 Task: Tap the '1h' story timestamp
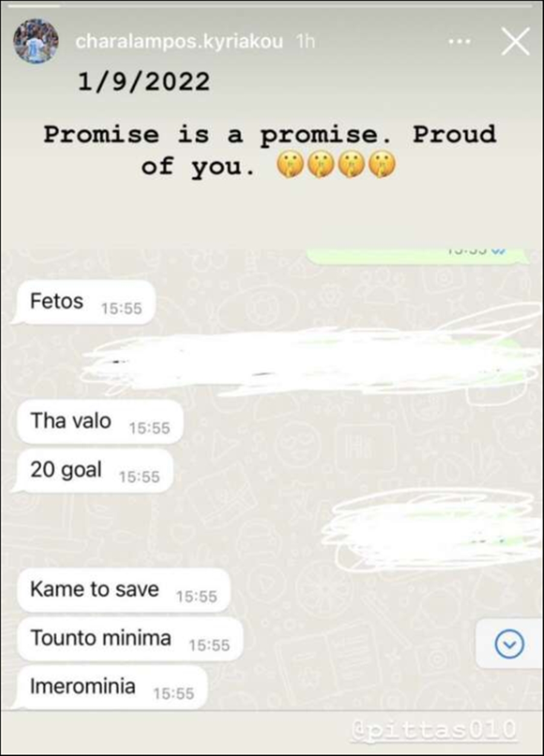[x=305, y=42]
